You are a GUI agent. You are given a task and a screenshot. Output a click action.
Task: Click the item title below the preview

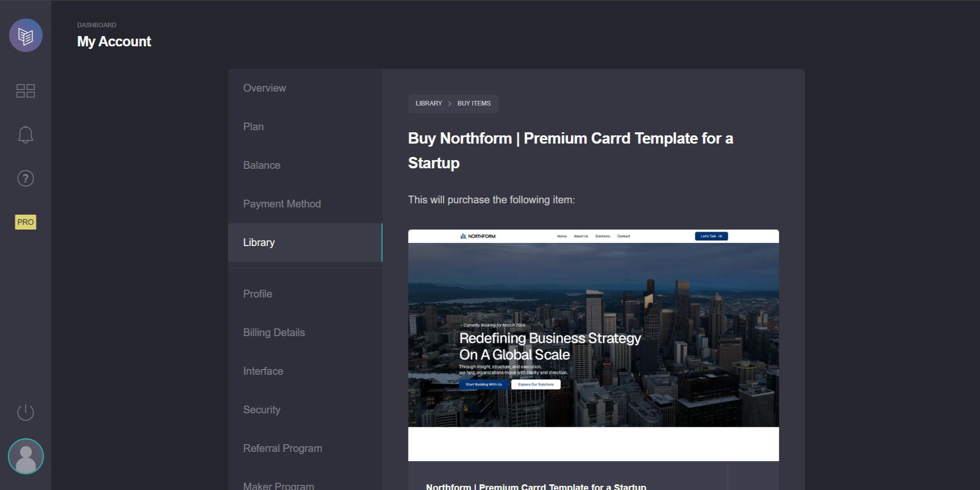[x=536, y=486]
